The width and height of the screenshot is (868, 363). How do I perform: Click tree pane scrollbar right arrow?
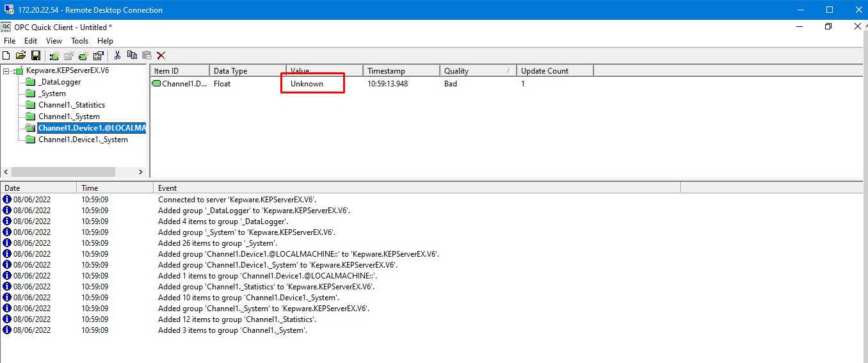point(141,172)
